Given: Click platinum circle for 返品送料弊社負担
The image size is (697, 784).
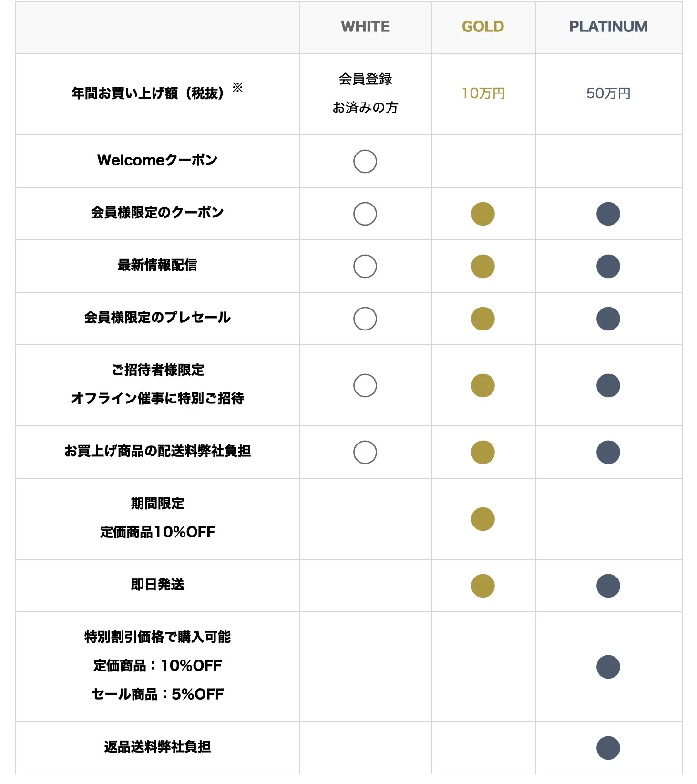Looking at the screenshot, I should click(608, 748).
